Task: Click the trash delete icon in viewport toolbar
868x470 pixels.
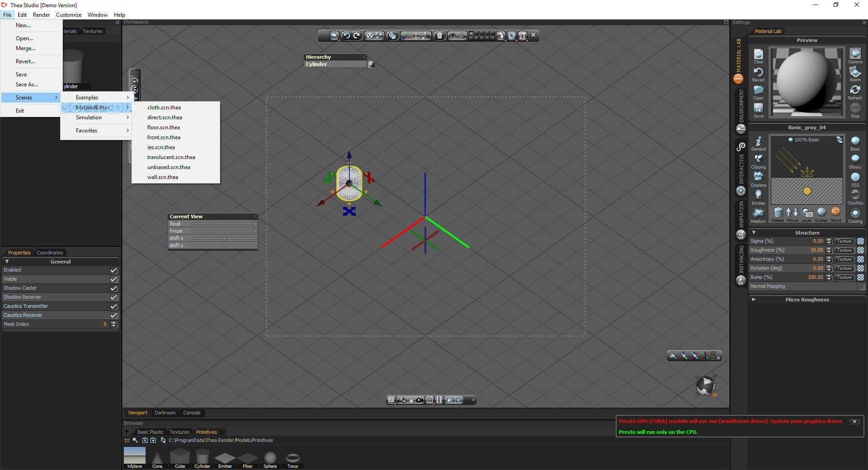Action: [439, 36]
